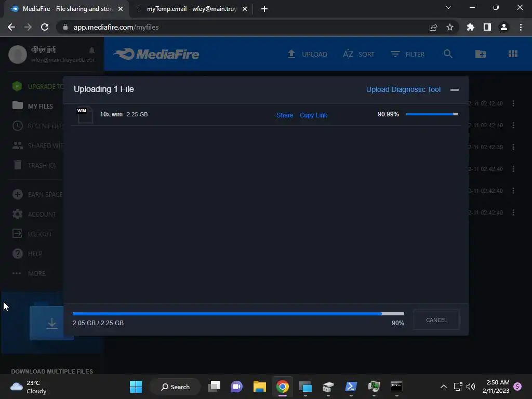Open Recent Files in sidebar
Image resolution: width=532 pixels, height=399 pixels.
tap(37, 126)
